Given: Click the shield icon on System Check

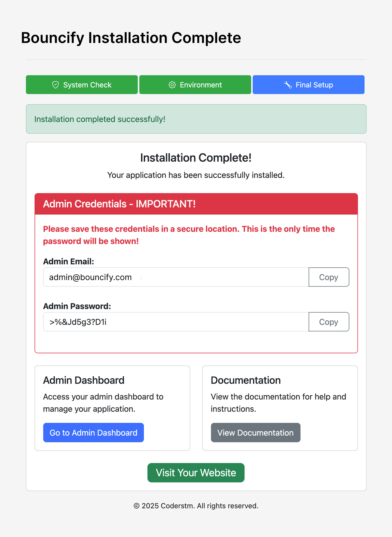Looking at the screenshot, I should 55,85.
